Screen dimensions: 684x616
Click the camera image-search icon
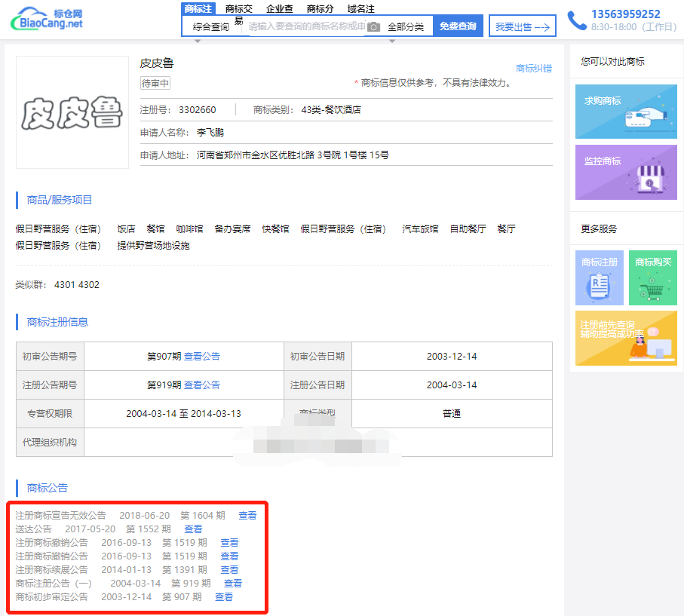(x=373, y=26)
